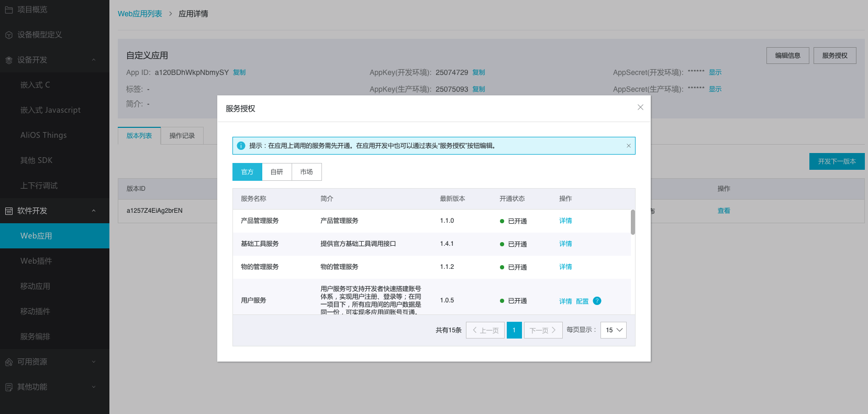This screenshot has height=414, width=868.
Task: Collapse the 设备开发 sidebar section
Action: pyautogui.click(x=94, y=60)
